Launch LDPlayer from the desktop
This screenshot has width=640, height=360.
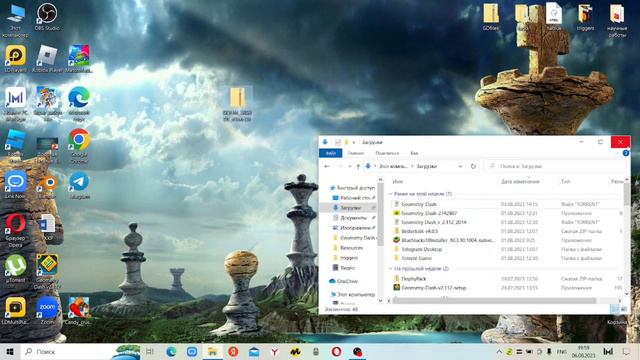point(16,59)
